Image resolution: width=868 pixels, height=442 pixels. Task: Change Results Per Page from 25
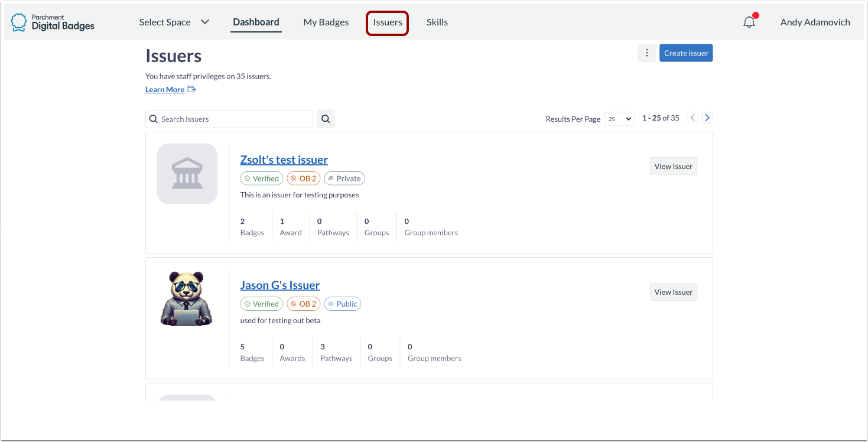[x=619, y=119]
